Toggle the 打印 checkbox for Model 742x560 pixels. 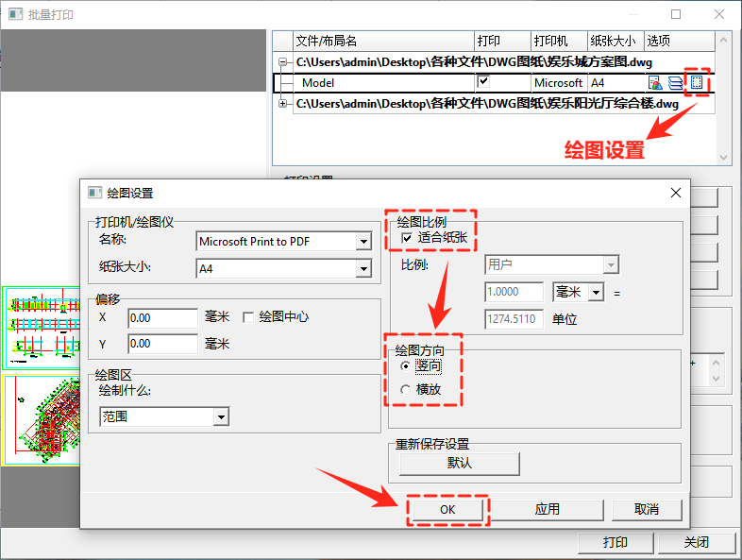(x=483, y=81)
